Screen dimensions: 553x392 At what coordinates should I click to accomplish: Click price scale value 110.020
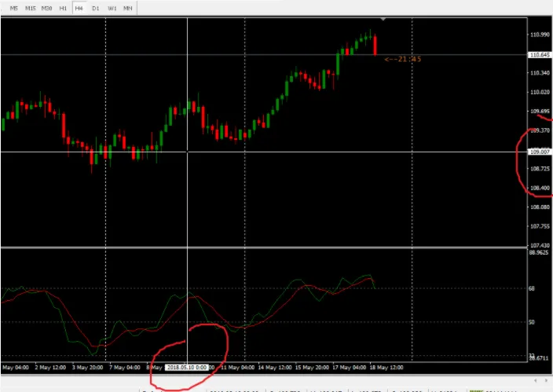coord(540,92)
